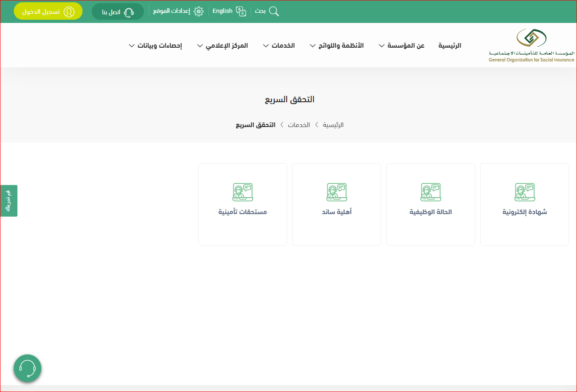Switch site language to English
Viewport: 577px width, 392px height.
pos(222,11)
